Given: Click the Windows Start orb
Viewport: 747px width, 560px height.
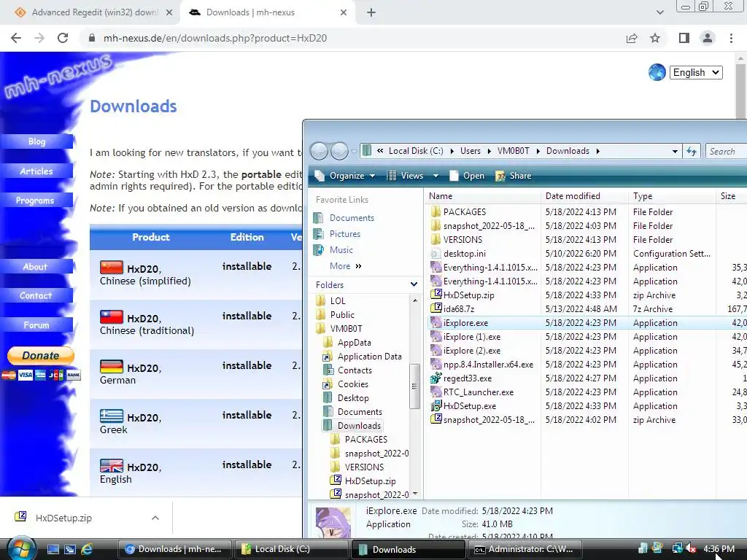Looking at the screenshot, I should (21, 548).
